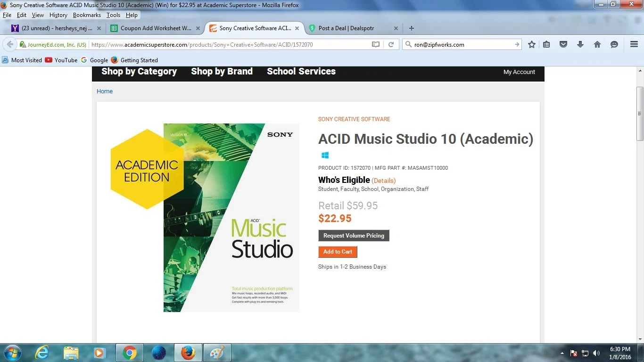Reload the page with the refresh icon
Screen dimensions: 644x362
[391, 45]
